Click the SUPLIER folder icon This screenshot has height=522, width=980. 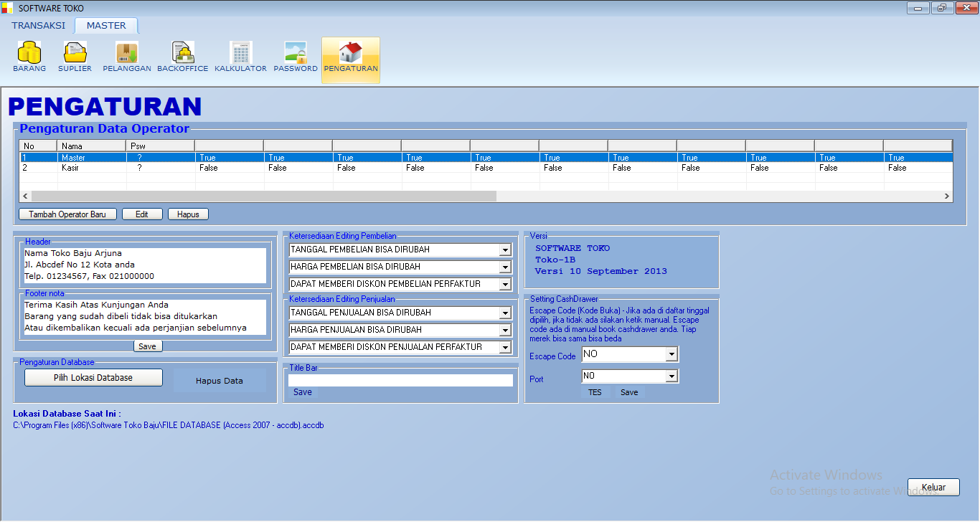[75, 53]
